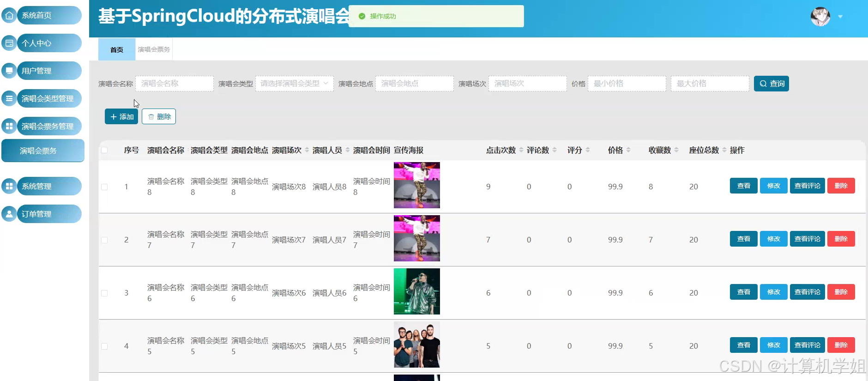Viewport: 868px width, 381px height.
Task: Sort the table by 演唱人员 arrows
Action: tap(347, 150)
